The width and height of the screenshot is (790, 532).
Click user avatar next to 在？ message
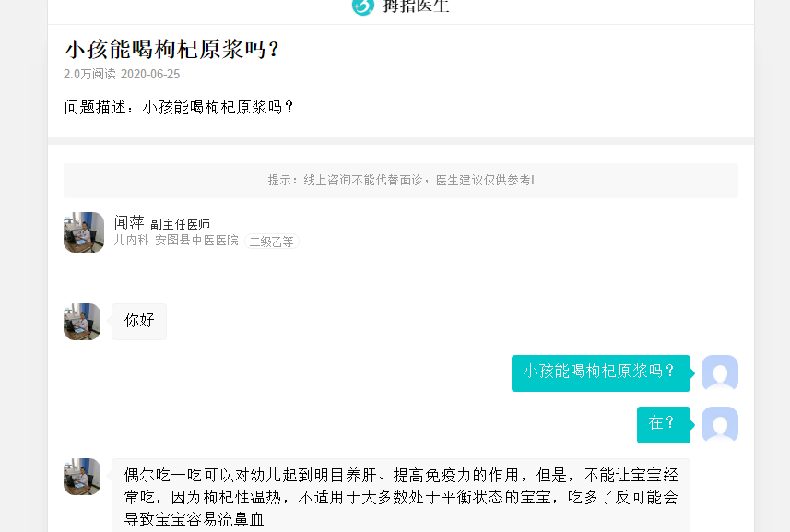pyautogui.click(x=720, y=425)
